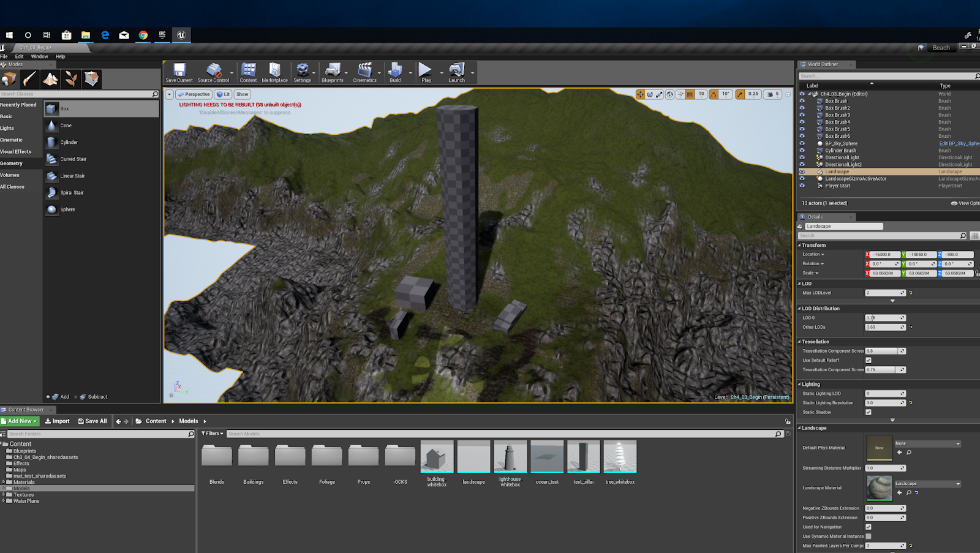Open Source Control from the toolbar
Viewport: 980px width, 553px height.
click(x=213, y=72)
